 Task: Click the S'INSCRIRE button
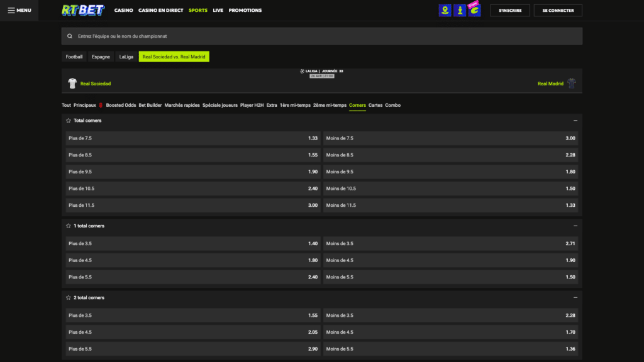(x=510, y=10)
